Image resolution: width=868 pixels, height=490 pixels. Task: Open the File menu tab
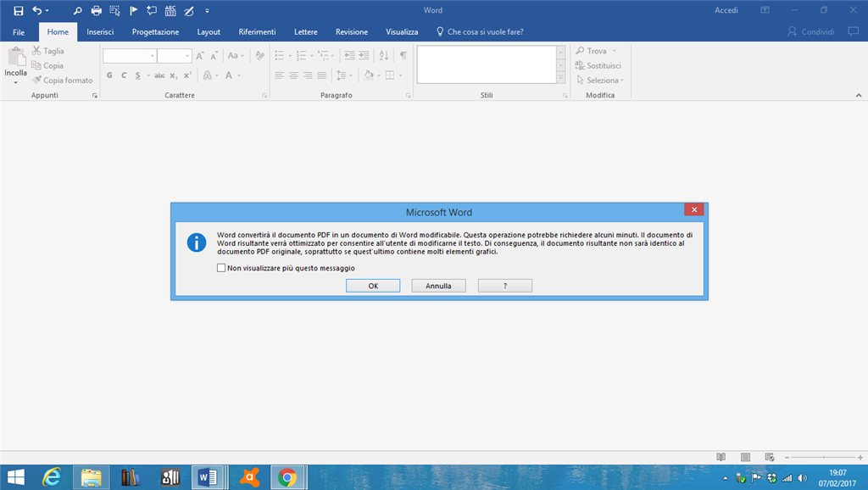click(x=19, y=32)
